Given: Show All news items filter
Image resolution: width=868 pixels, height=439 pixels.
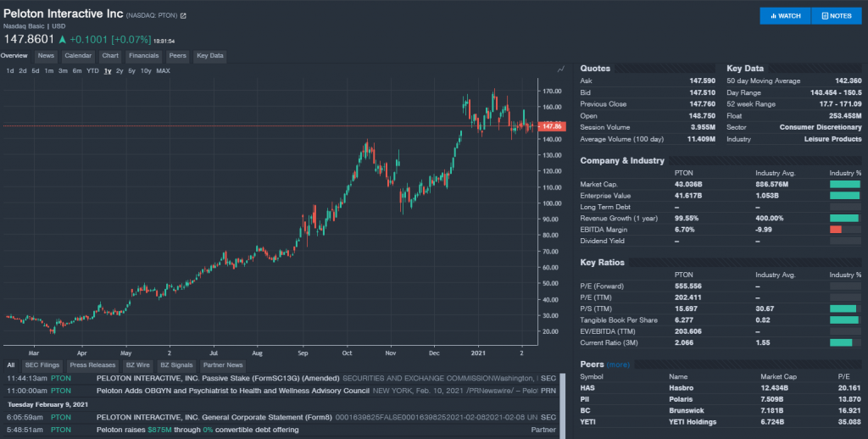Looking at the screenshot, I should (11, 365).
